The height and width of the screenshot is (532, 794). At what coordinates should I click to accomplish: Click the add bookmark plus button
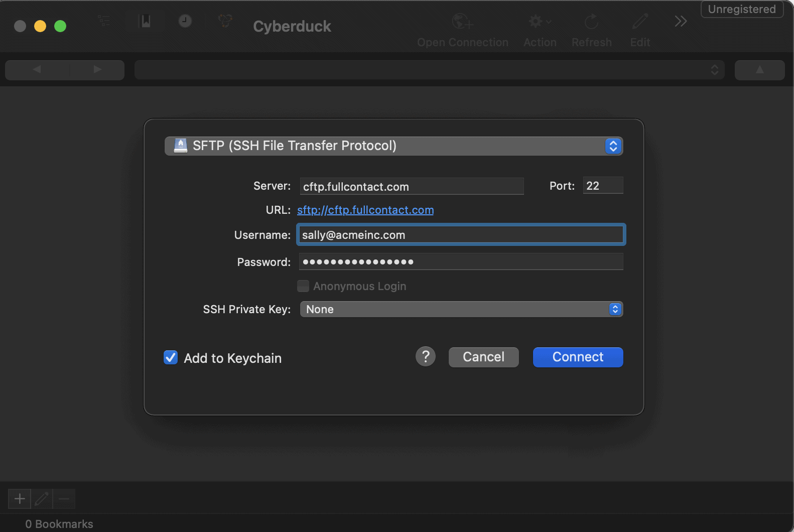(20, 499)
